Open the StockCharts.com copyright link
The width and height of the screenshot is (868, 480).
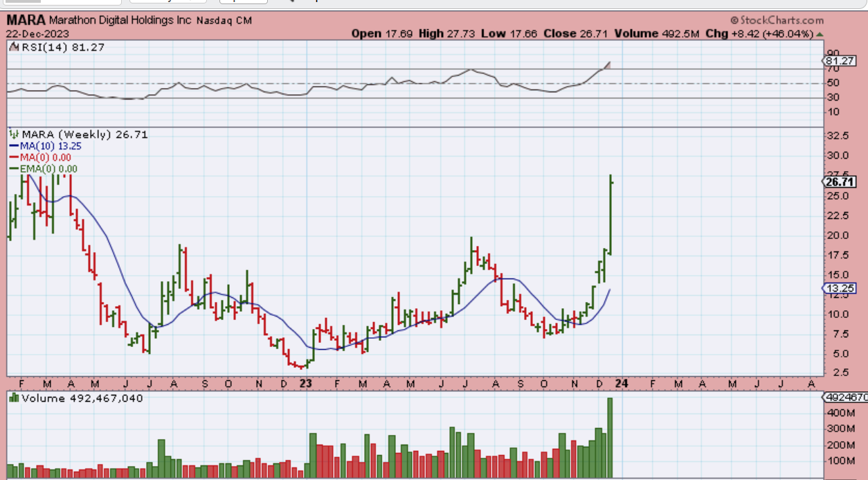tap(777, 21)
